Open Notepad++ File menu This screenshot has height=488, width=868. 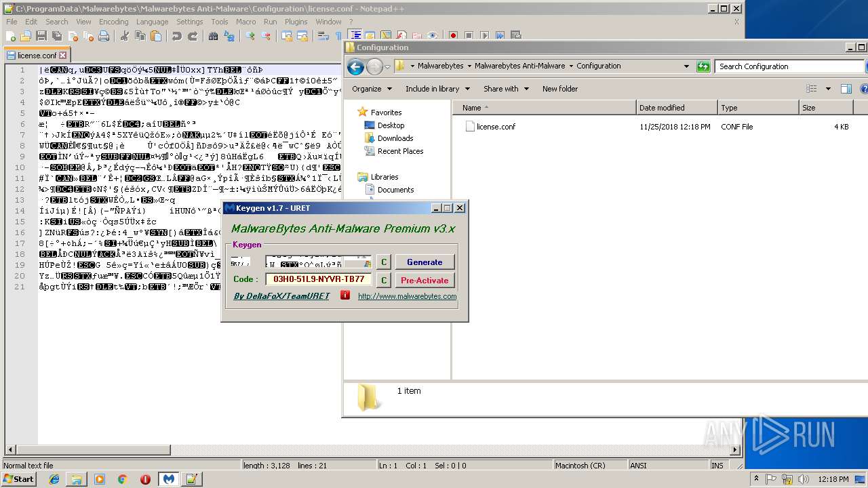(12, 22)
